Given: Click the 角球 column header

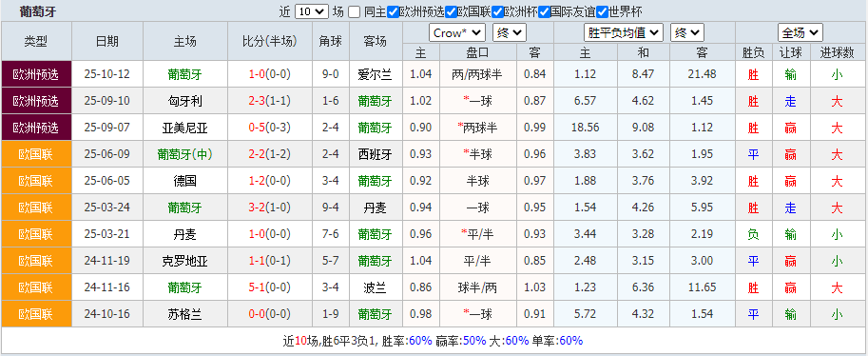Looking at the screenshot, I should pyautogui.click(x=331, y=42).
